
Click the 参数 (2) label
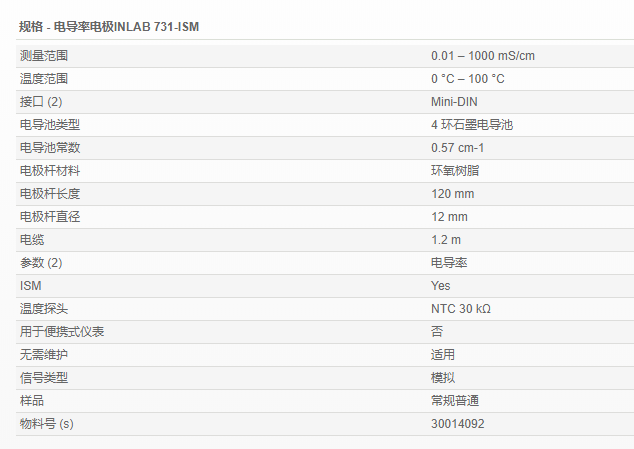click(41, 263)
